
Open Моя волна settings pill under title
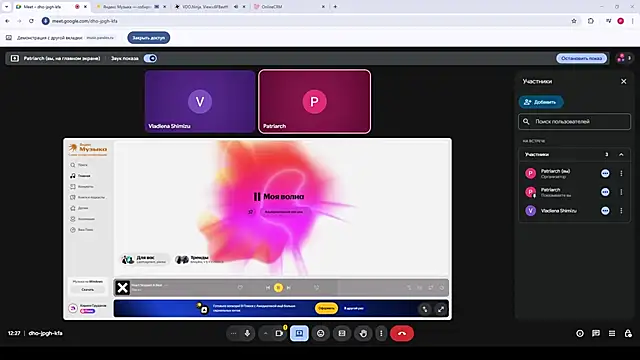(x=284, y=212)
